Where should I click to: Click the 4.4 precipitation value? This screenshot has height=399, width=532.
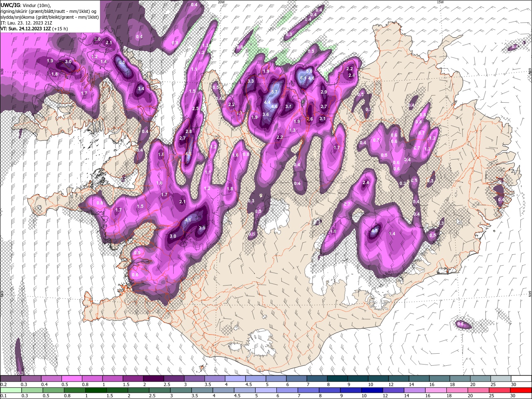(268, 102)
